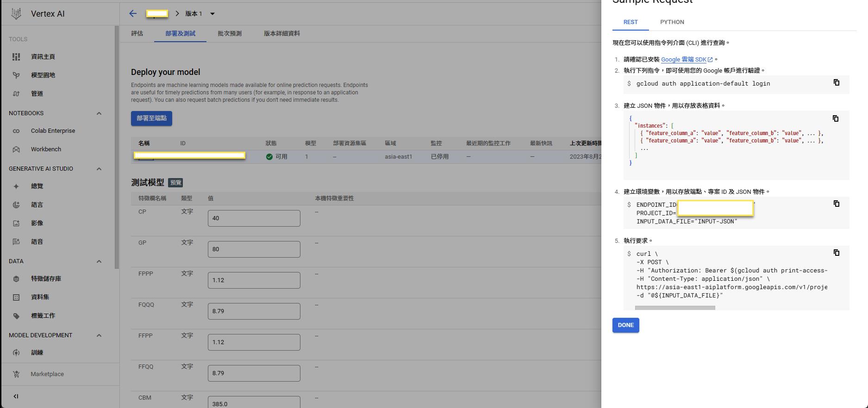Viewport: 868px width, 408px height.
Task: Click the DONE button
Action: pyautogui.click(x=625, y=325)
